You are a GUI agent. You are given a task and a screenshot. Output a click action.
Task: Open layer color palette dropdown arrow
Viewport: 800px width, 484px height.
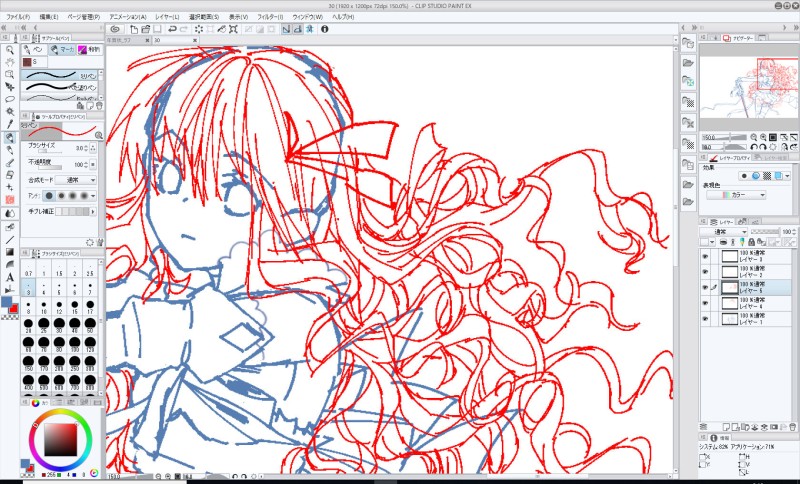click(x=712, y=243)
